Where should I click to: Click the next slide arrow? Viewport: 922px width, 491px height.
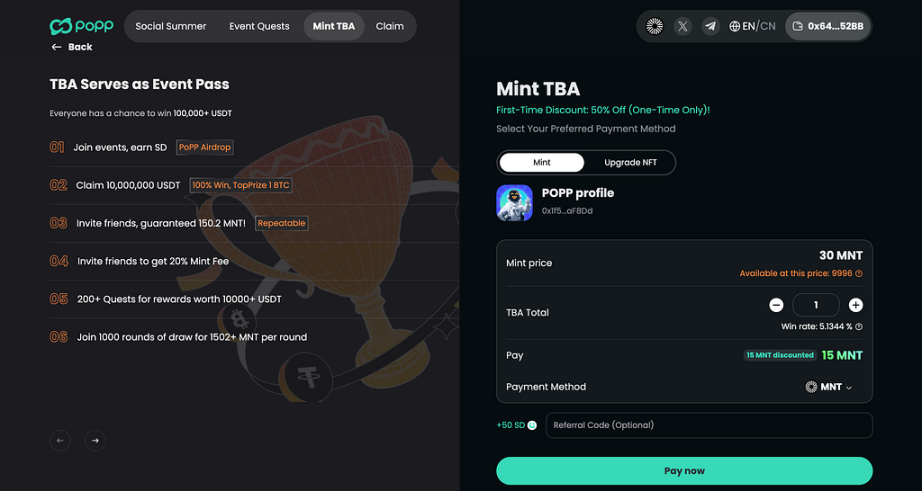(x=95, y=440)
